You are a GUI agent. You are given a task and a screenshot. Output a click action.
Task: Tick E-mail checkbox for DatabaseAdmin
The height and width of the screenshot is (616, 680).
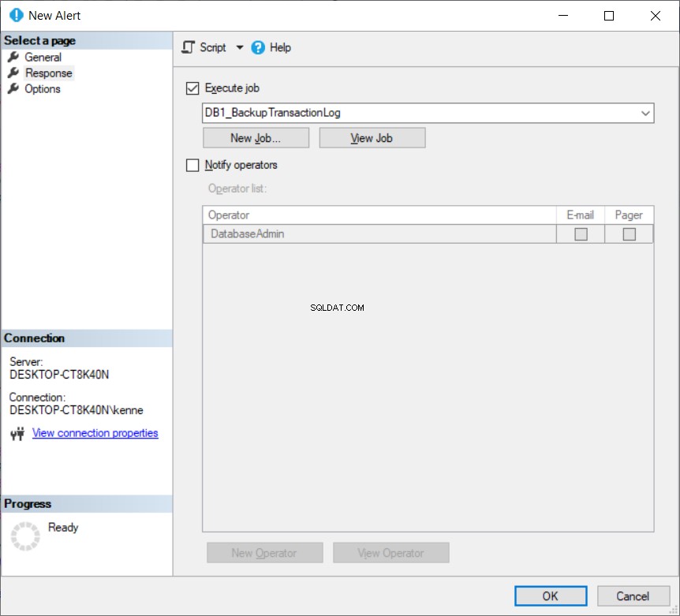tap(581, 234)
